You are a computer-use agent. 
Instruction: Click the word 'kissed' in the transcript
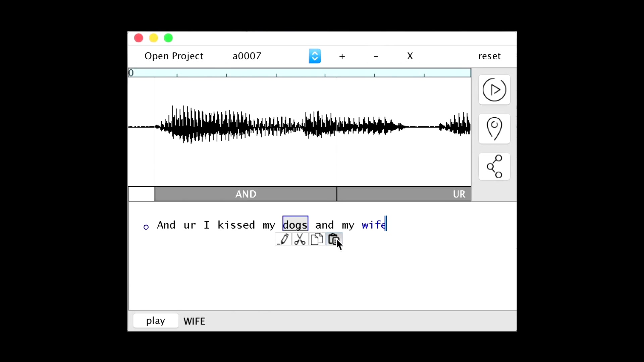point(236,225)
